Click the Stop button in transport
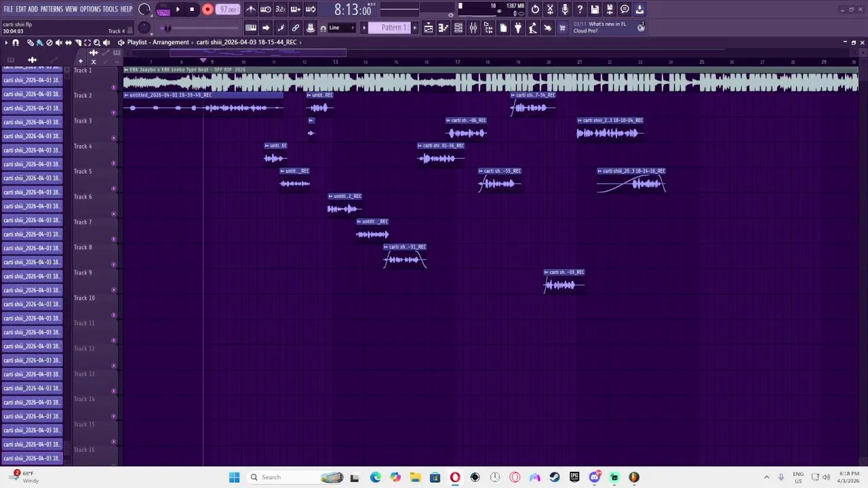 coord(192,9)
